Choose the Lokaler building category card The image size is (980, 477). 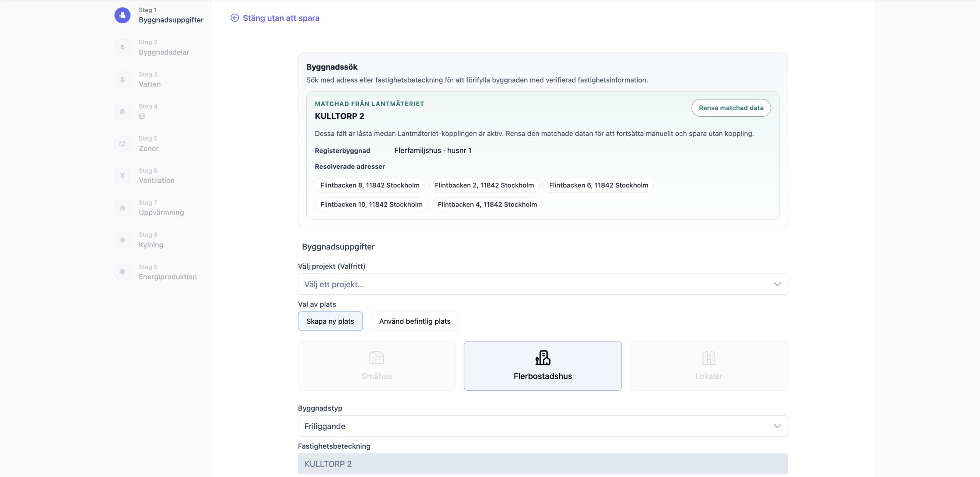pos(709,366)
